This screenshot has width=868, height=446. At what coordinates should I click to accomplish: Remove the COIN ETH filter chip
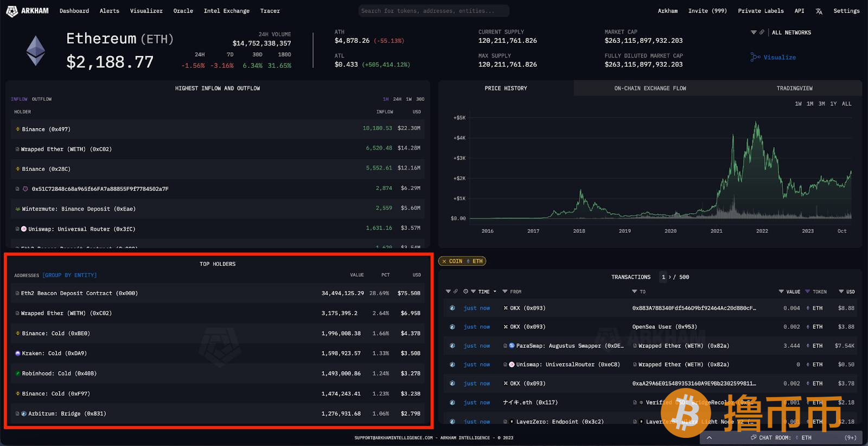click(444, 262)
